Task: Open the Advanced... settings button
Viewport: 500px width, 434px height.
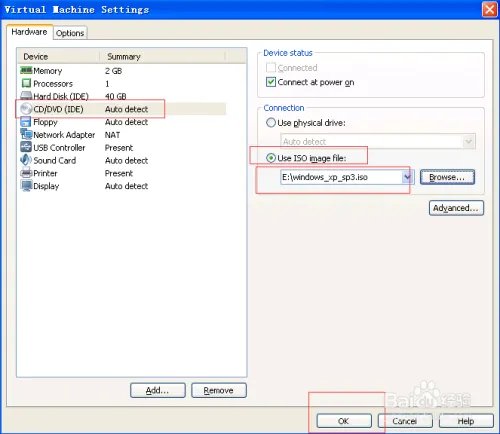Action: [x=456, y=208]
